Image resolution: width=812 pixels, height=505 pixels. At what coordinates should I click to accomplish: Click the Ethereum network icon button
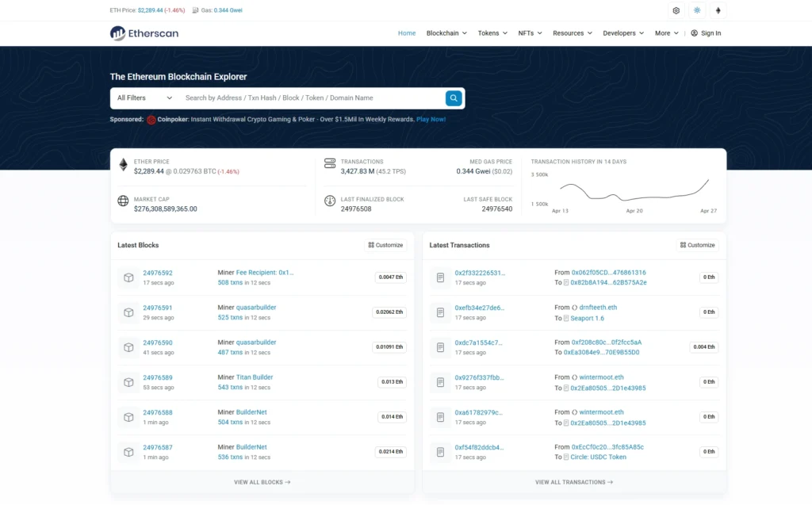click(x=718, y=10)
